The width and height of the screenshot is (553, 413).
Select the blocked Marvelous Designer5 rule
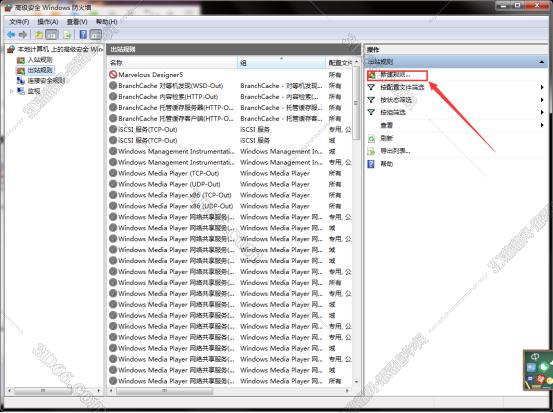151,75
